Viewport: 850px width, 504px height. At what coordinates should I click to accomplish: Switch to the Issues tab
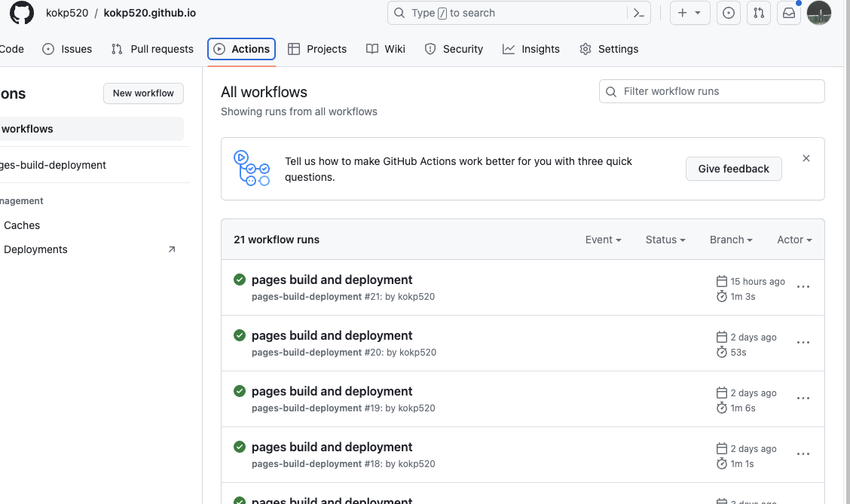pos(67,49)
